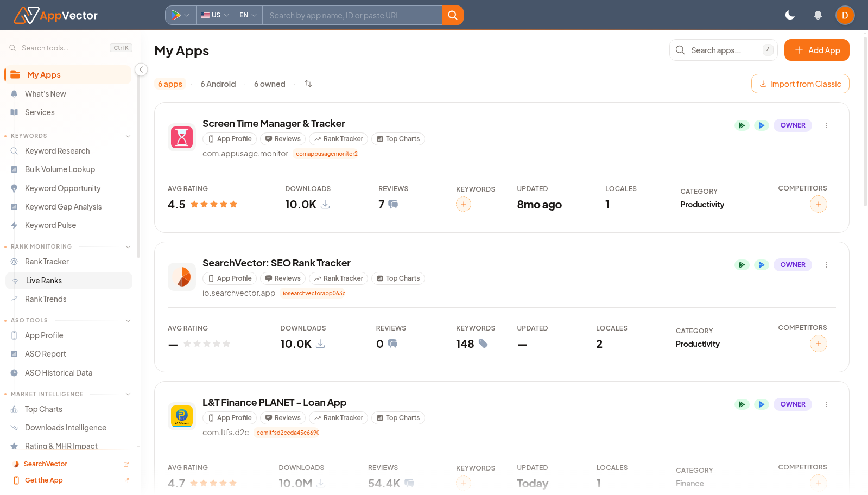Open more options for SearchVector app
Screen dimensions: 868x495
tap(826, 265)
